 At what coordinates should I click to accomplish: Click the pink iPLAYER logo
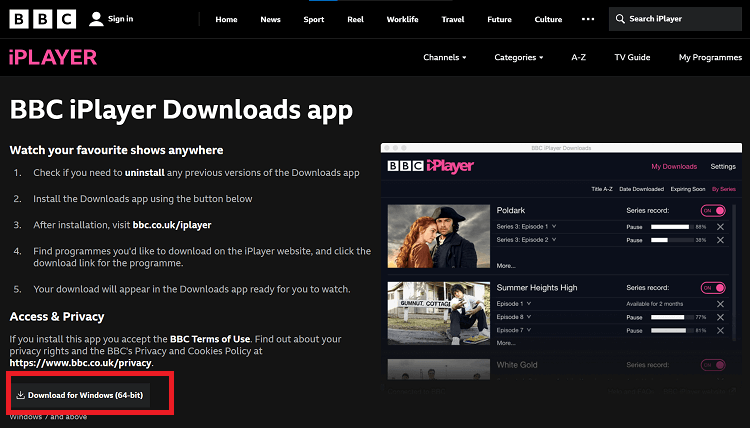pos(53,57)
